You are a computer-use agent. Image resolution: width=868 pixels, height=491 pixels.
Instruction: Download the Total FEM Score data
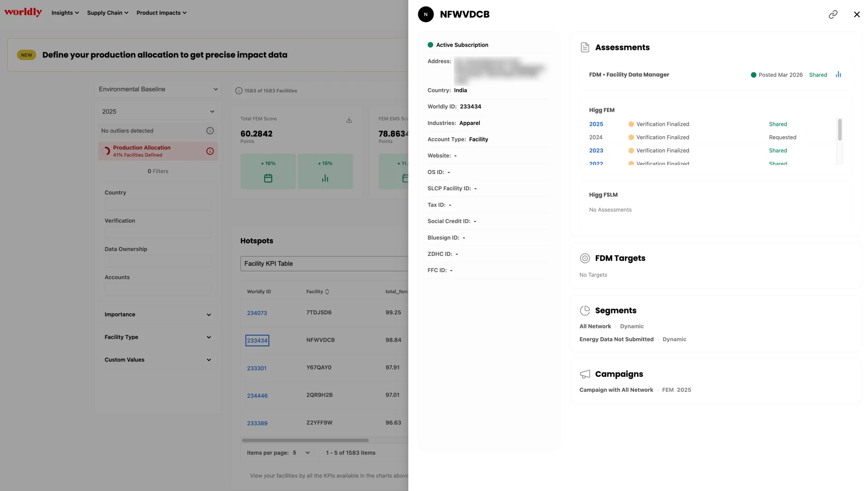[349, 120]
